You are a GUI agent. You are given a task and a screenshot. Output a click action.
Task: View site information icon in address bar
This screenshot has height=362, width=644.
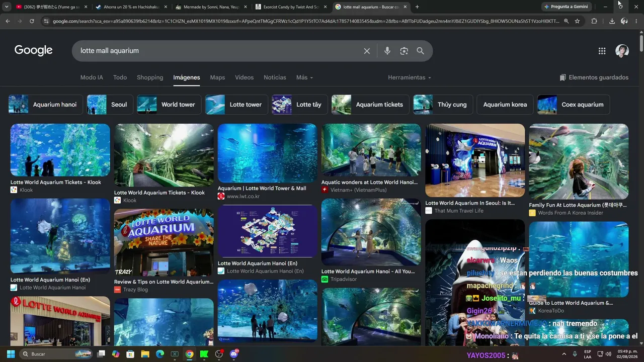[46, 21]
